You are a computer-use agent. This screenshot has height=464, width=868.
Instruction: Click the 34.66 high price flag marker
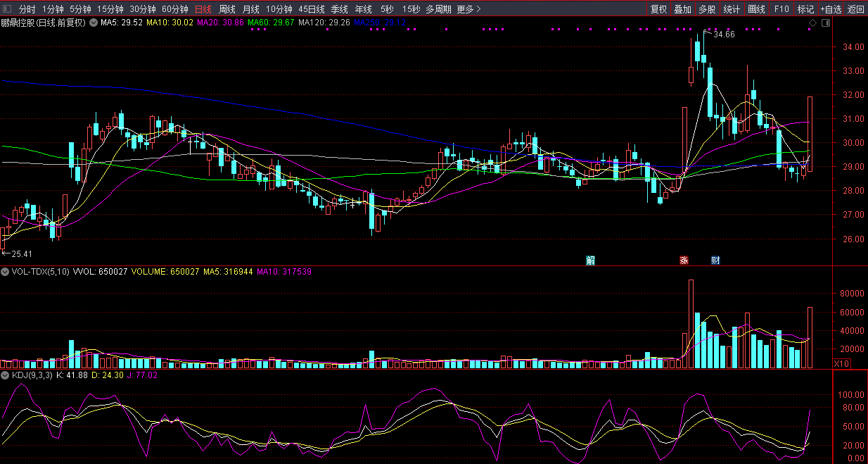click(723, 34)
